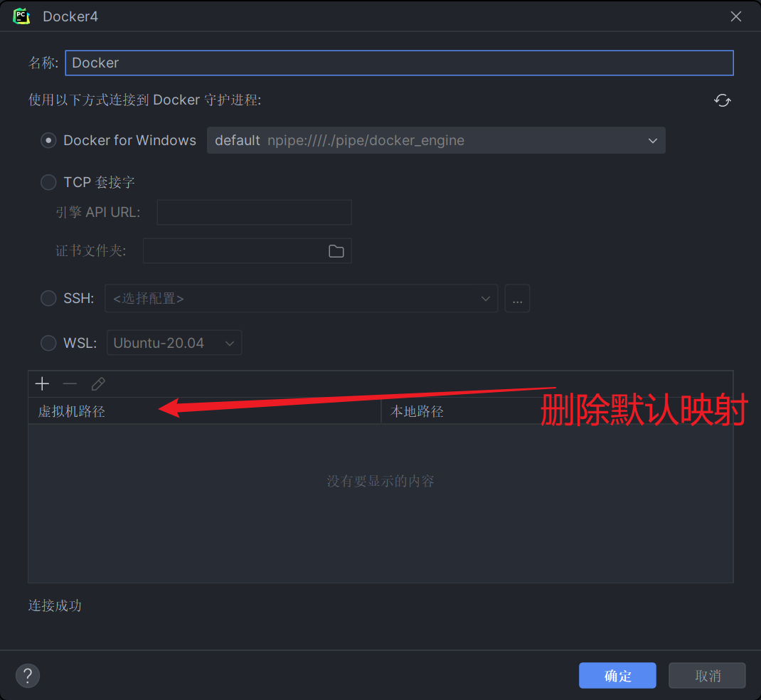Click the certificates folder text field
761x700 pixels.
[247, 250]
